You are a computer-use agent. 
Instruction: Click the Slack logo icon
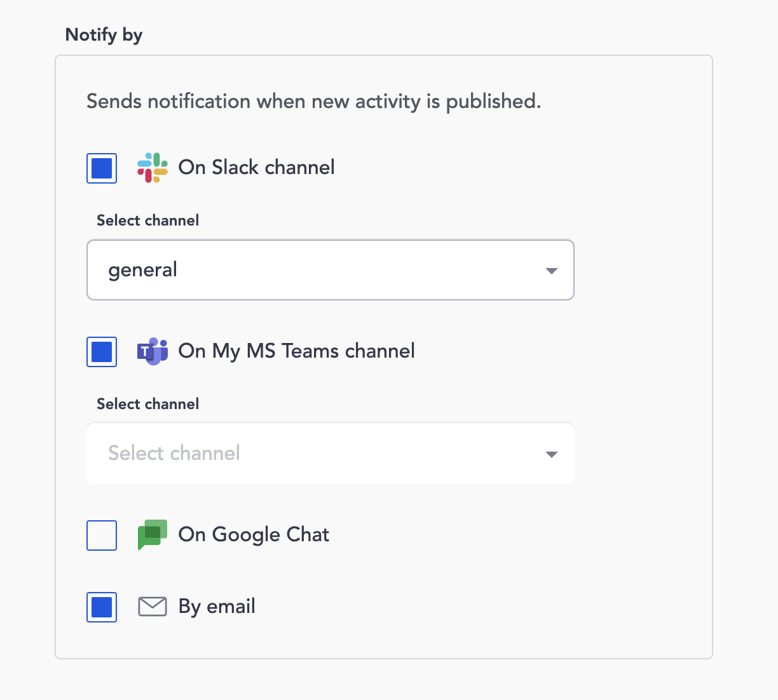(x=153, y=168)
